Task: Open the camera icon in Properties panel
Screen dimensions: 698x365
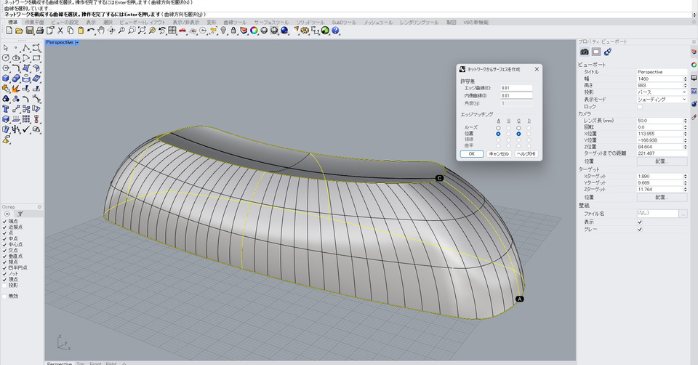Action: 584,52
